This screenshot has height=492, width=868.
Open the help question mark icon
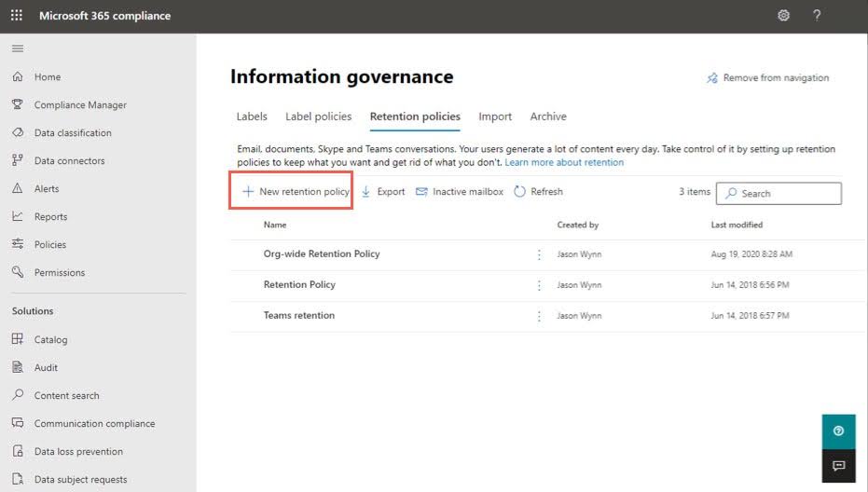pos(817,16)
